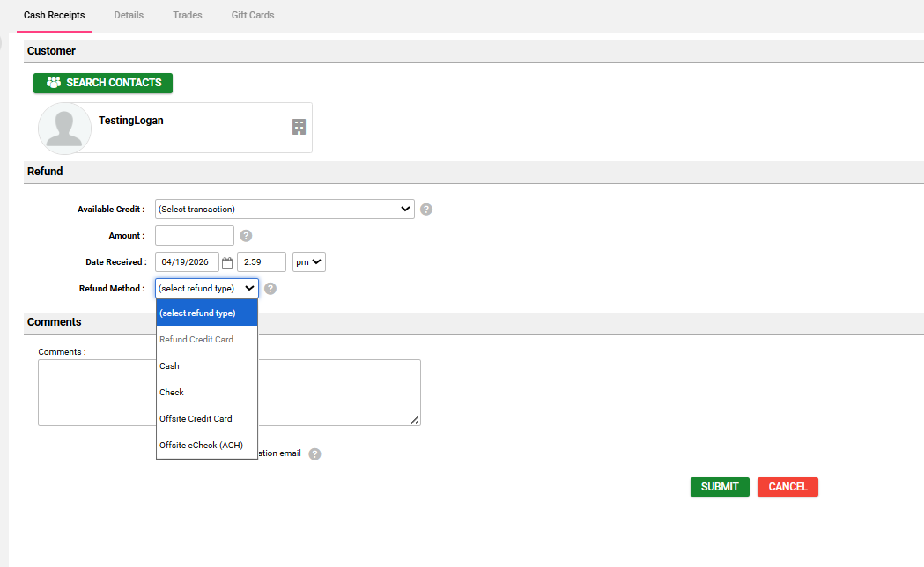Image resolution: width=924 pixels, height=567 pixels.
Task: Click the help icon beside the Amount field
Action: 247,236
